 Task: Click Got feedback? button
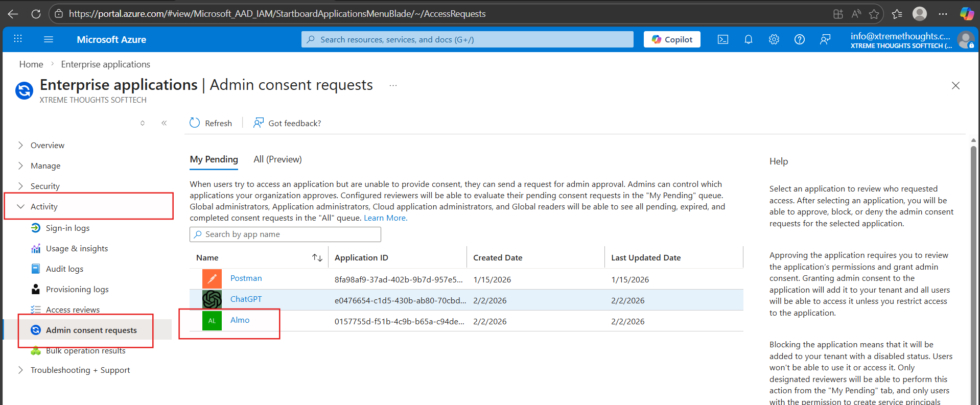point(287,123)
